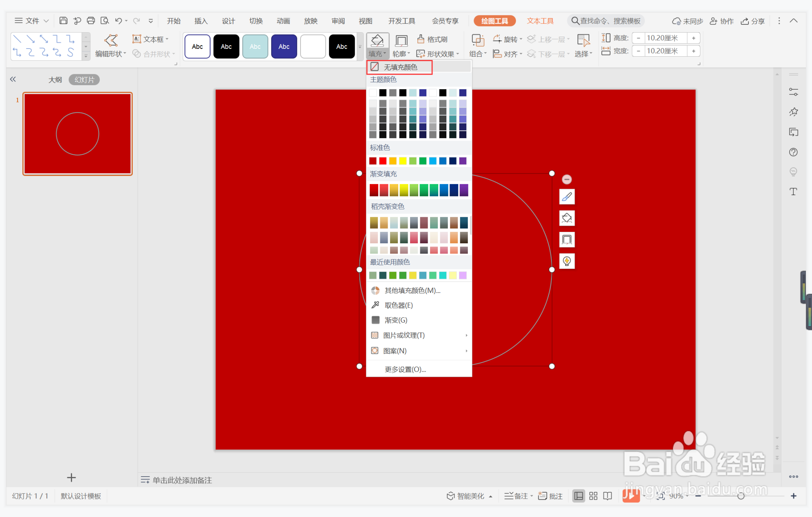812x517 pixels.
Task: Click the floating outline icon beside shape
Action: (566, 240)
